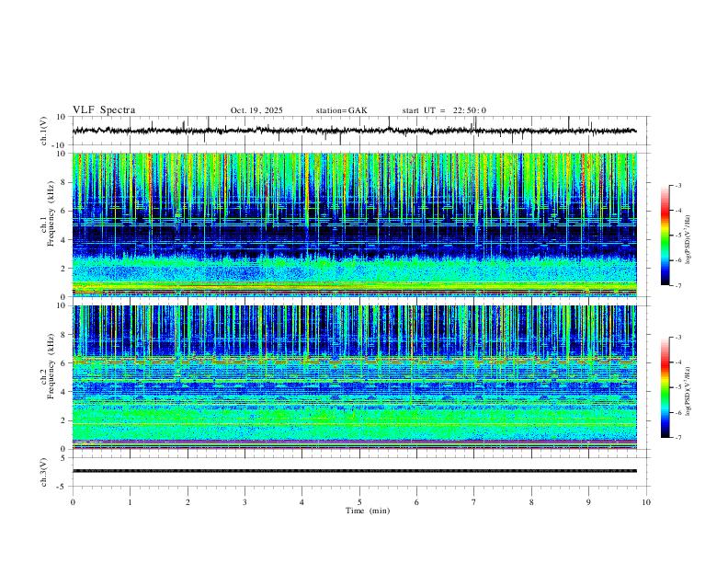Click the "VLF Spectra" plot title

click(104, 110)
